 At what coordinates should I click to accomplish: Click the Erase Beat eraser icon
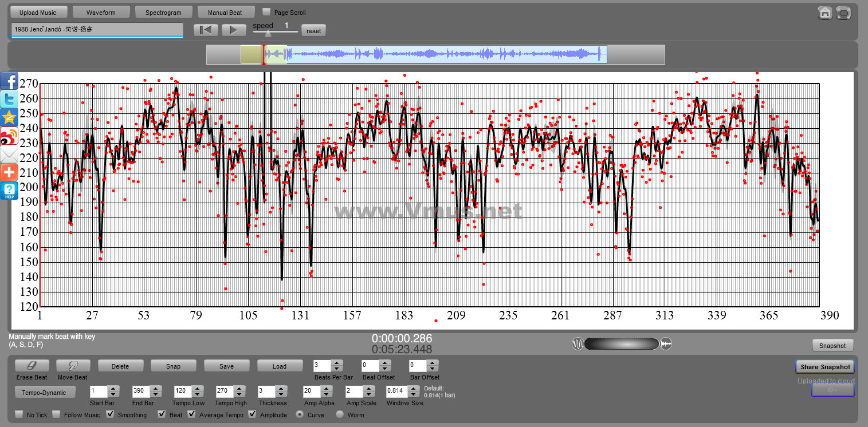pyautogui.click(x=32, y=366)
